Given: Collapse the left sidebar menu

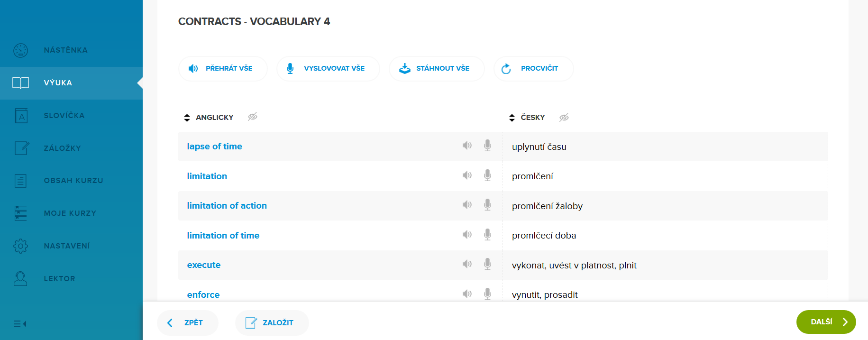Looking at the screenshot, I should point(20,324).
